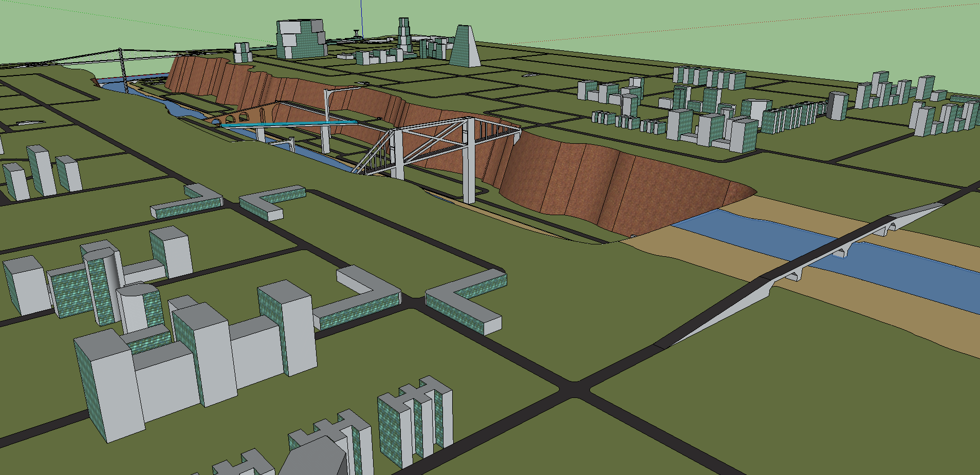The height and width of the screenshot is (475, 980).
Task: Click the slim stepped tower left of the pyramid
Action: [x=404, y=35]
